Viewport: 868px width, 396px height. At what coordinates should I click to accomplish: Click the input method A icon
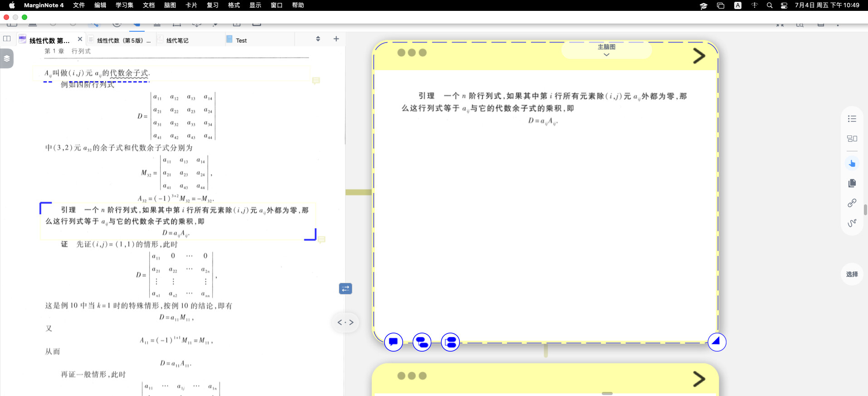738,5
